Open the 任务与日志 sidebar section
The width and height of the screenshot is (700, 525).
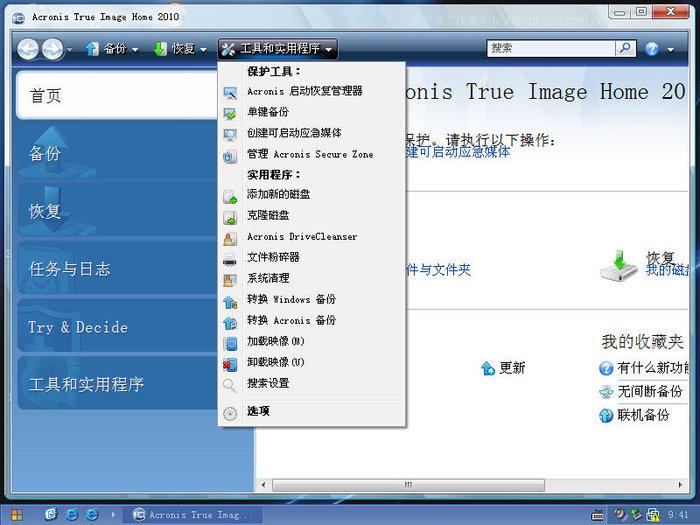[117, 269]
